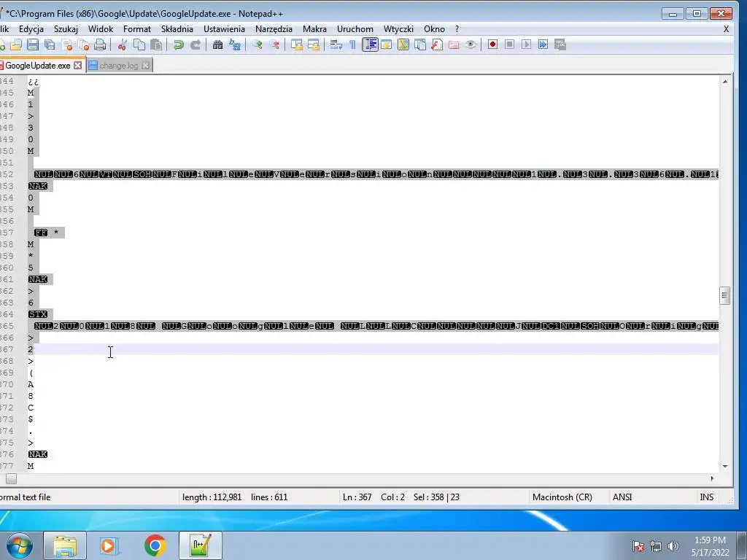Open the Widok menu
Viewport: 747px width, 560px height.
click(101, 29)
